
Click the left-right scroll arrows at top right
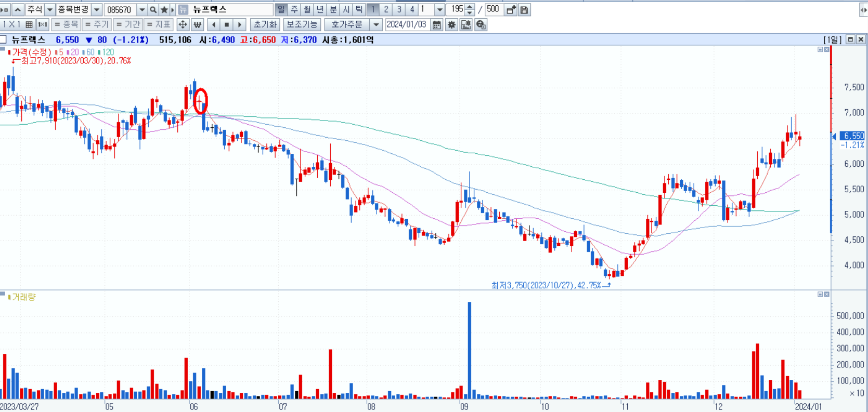pos(863,9)
